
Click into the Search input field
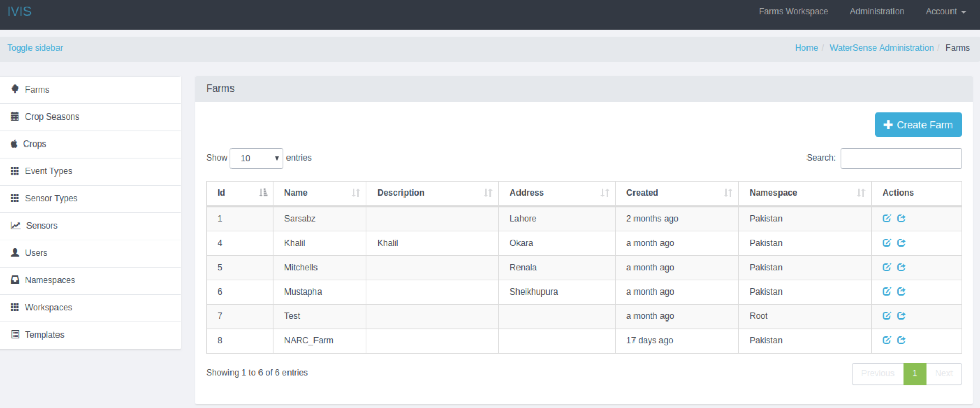click(x=901, y=158)
